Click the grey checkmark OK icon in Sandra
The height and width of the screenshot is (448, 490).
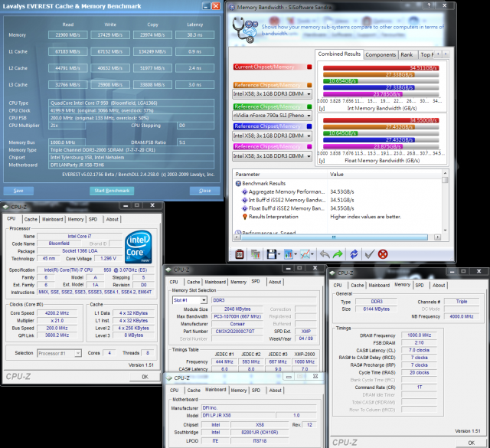pos(369,254)
